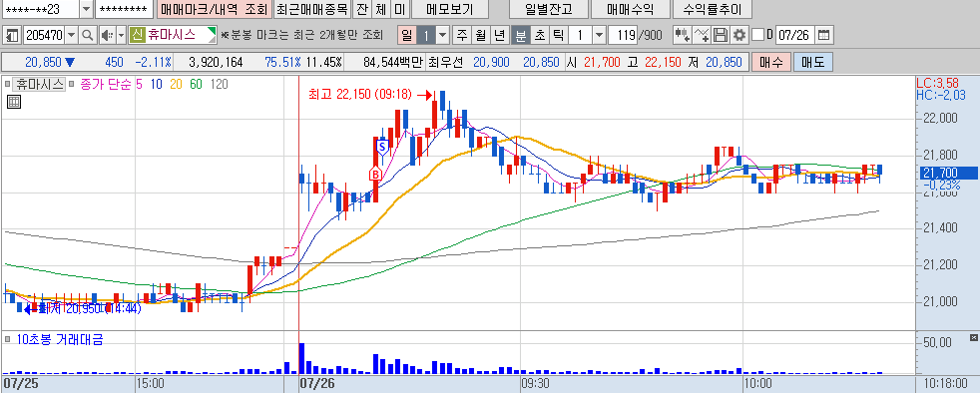Open the stock code 205470 dropdown
This screenshot has width=980, height=393.
[x=71, y=35]
